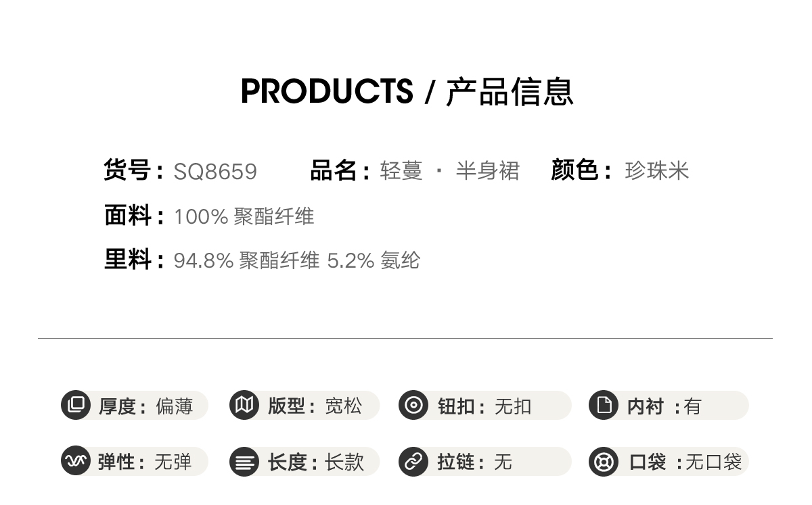Click the 无口袋 pocket value
812x505 pixels.
[714, 462]
